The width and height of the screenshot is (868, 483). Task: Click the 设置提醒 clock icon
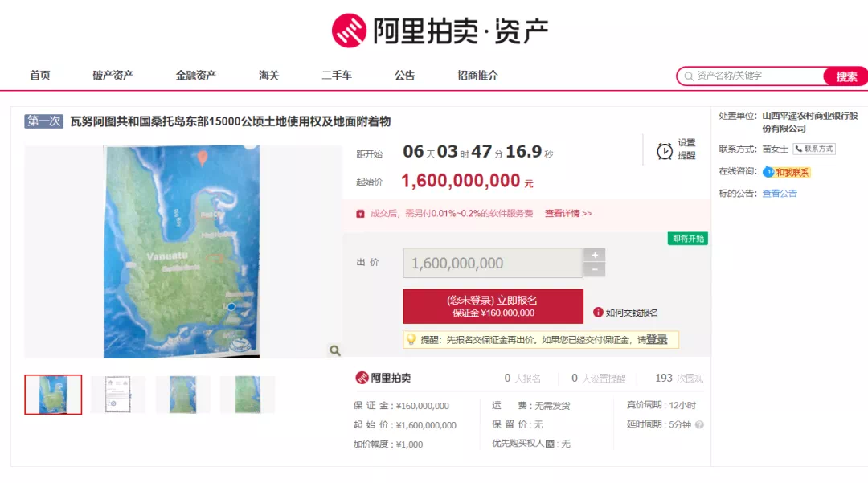point(665,151)
